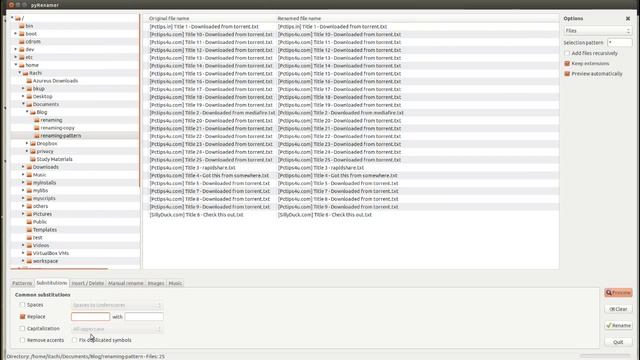
Task: Click the Downloads folder icon
Action: tap(29, 167)
